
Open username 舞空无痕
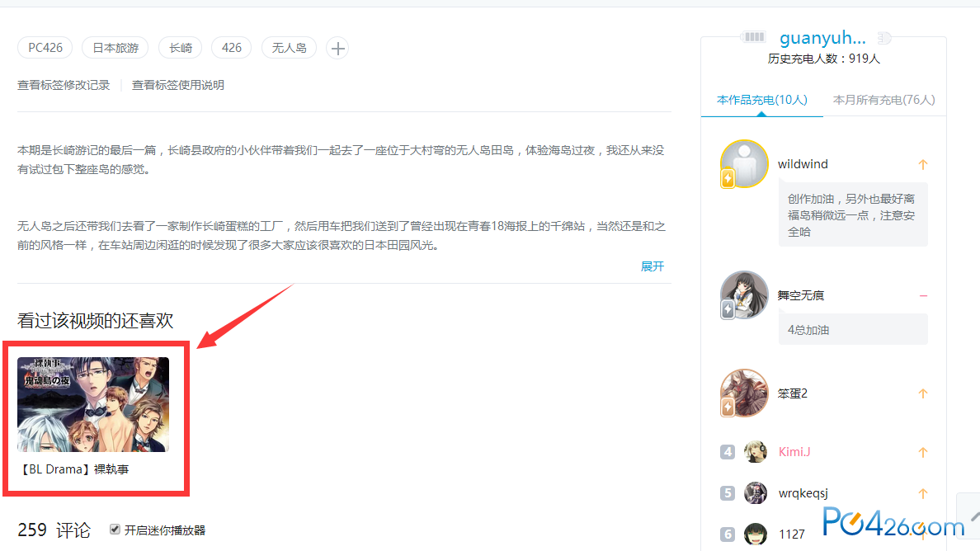click(x=801, y=294)
